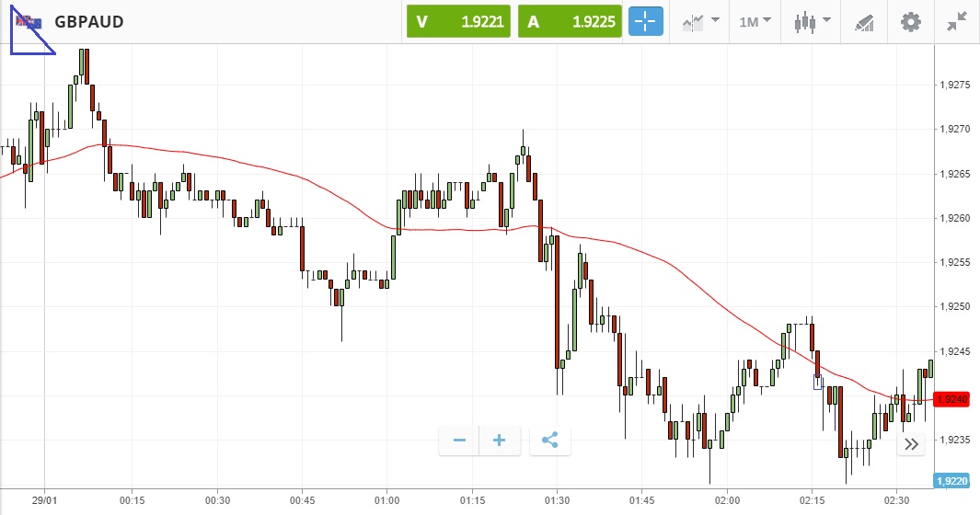The image size is (980, 515).
Task: Collapse the chart from full screen
Action: pos(957,21)
